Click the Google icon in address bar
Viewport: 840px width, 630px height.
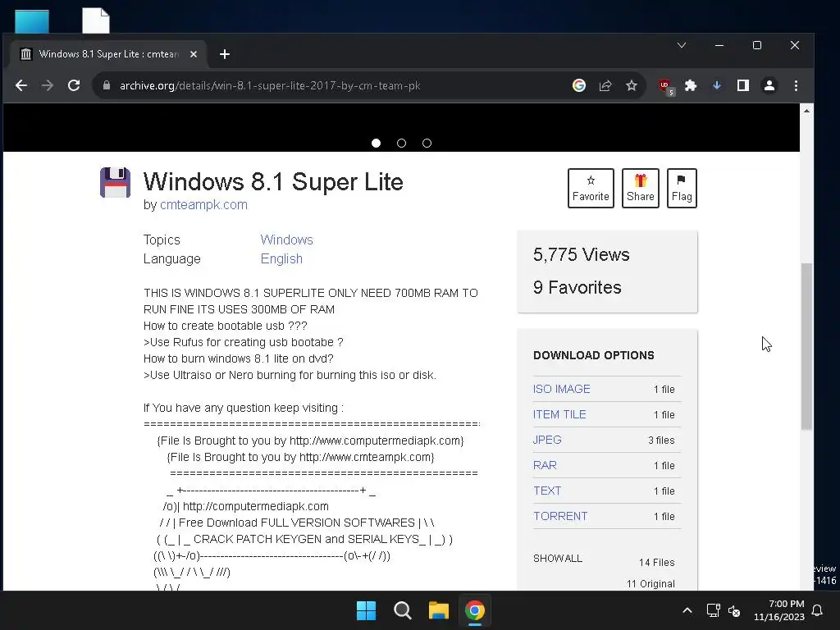[578, 85]
